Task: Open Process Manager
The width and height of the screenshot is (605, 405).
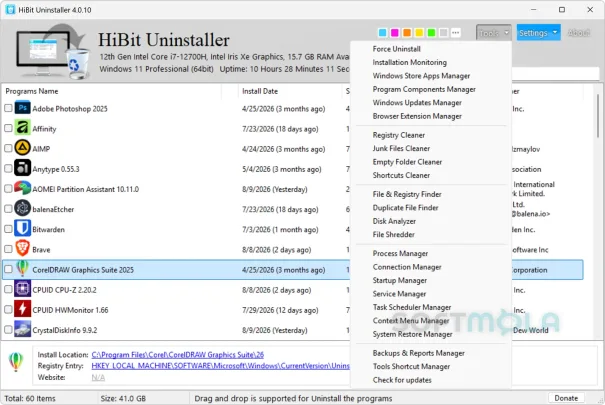Action: [400, 253]
